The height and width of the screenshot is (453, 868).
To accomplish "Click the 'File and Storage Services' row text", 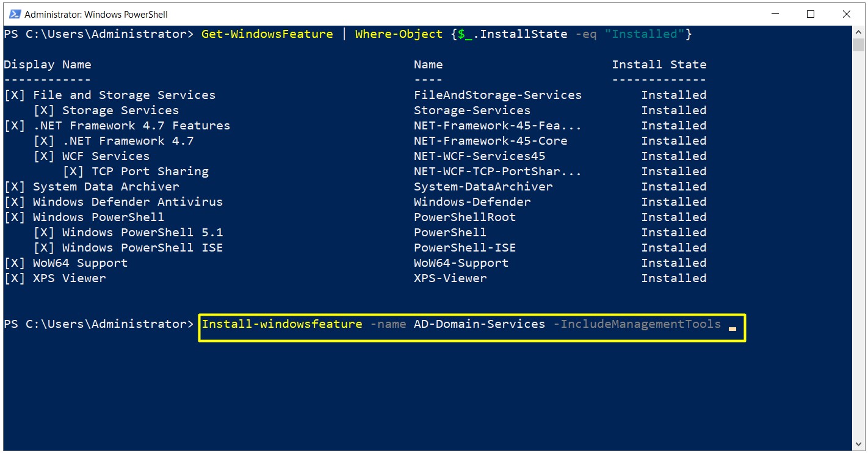I will (x=124, y=95).
